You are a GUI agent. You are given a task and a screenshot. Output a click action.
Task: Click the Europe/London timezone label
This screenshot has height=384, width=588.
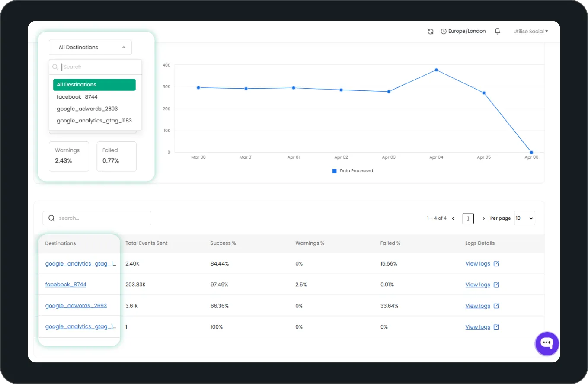(467, 31)
